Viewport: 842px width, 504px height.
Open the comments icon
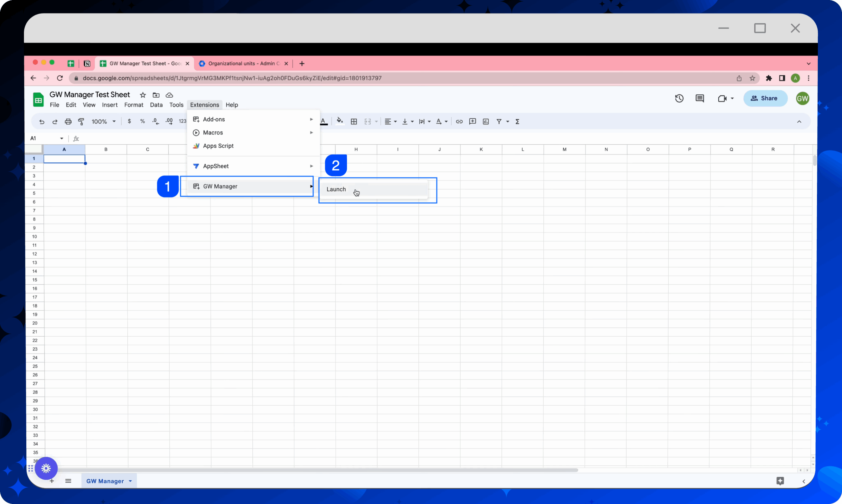point(700,99)
